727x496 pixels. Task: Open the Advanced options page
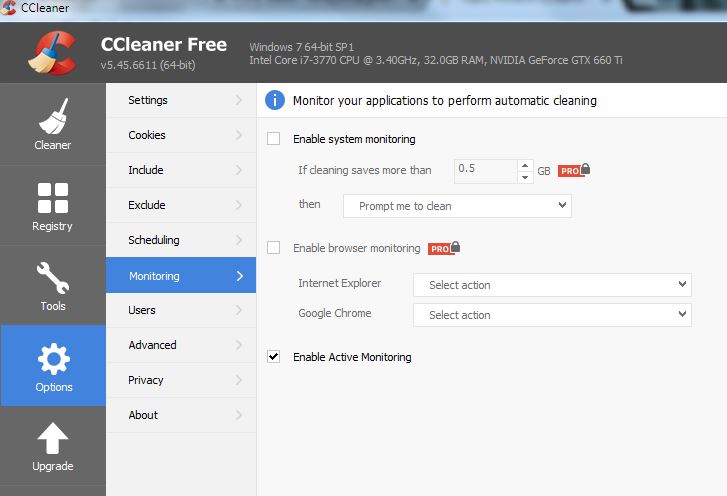(181, 345)
